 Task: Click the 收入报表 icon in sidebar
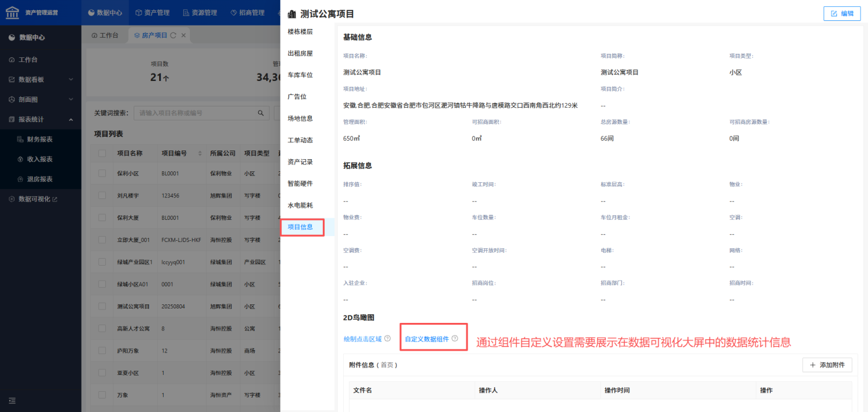(x=21, y=159)
